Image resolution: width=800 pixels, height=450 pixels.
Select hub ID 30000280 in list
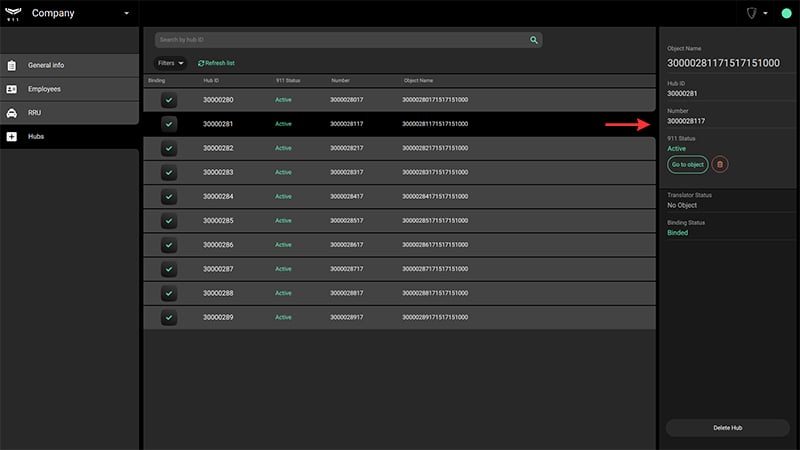point(218,100)
